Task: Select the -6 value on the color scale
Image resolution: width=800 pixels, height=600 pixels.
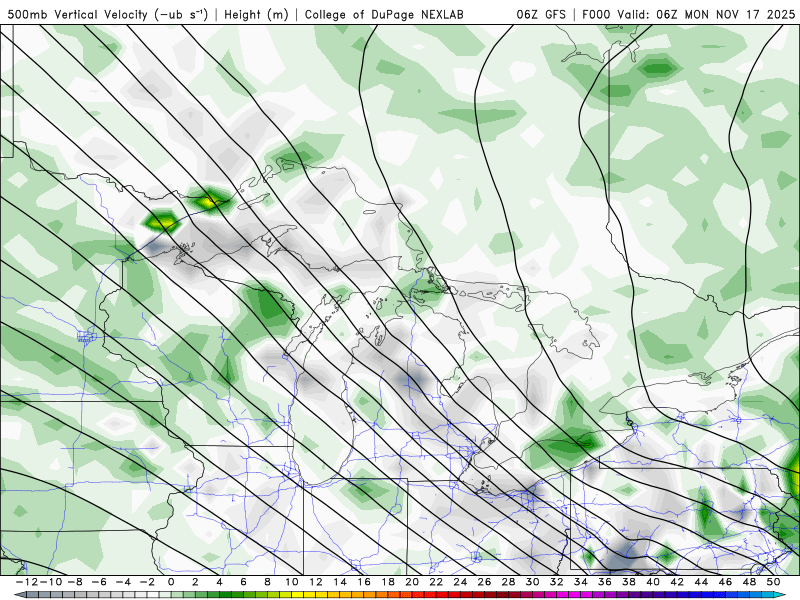Action: tap(99, 582)
